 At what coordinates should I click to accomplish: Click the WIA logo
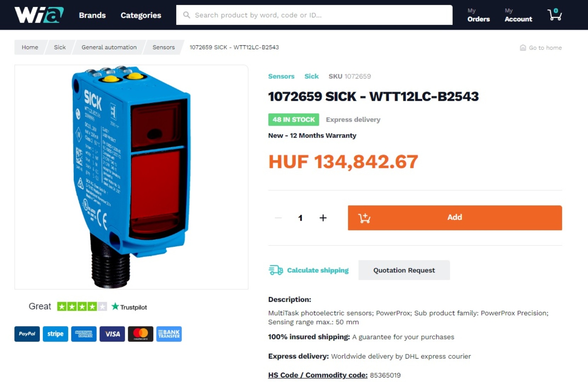39,15
